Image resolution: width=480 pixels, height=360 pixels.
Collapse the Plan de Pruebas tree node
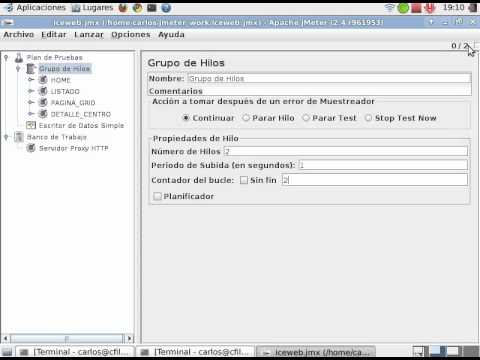coord(6,58)
